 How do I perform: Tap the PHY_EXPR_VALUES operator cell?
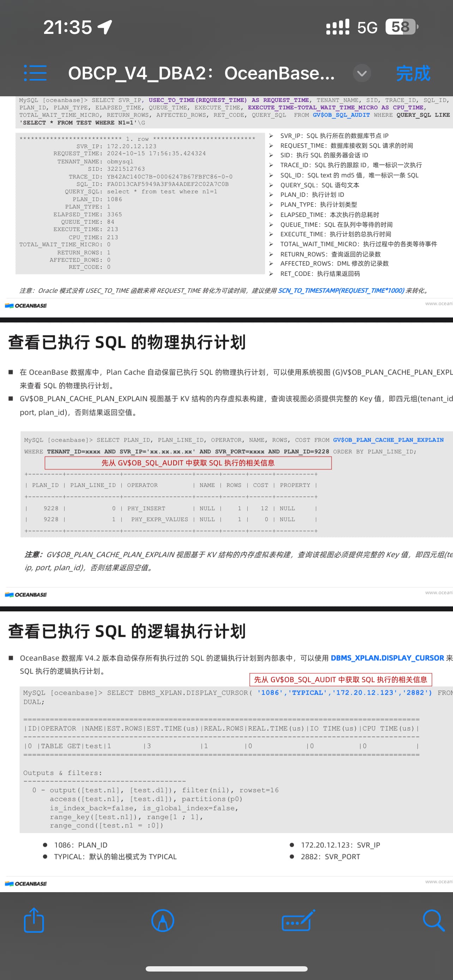[x=160, y=519]
